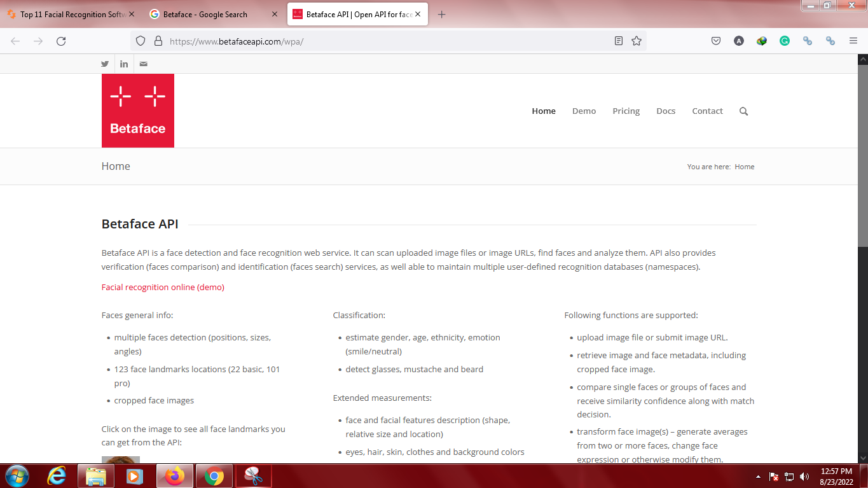Click the network tray icon
Viewport: 868px width, 488px height.
pyautogui.click(x=789, y=477)
